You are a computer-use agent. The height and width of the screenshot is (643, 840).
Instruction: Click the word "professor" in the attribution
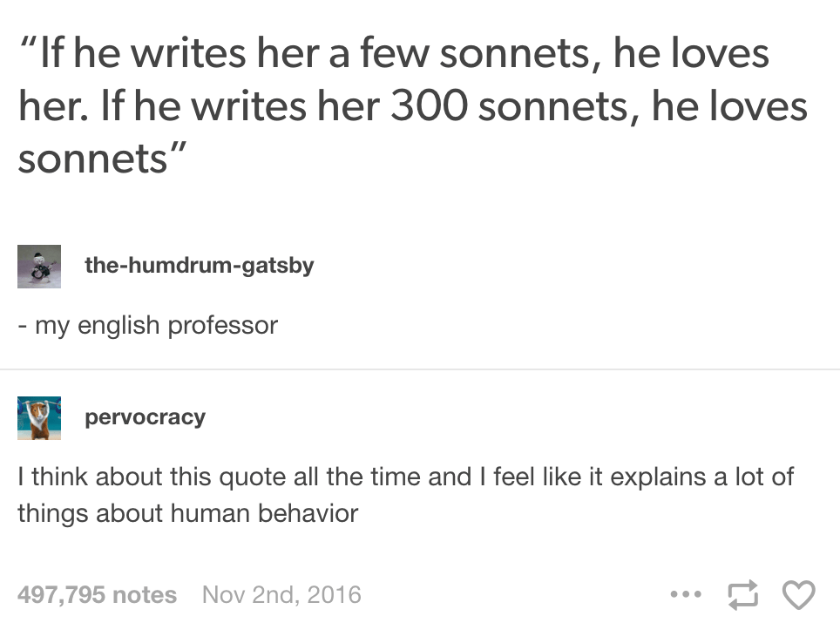click(223, 326)
